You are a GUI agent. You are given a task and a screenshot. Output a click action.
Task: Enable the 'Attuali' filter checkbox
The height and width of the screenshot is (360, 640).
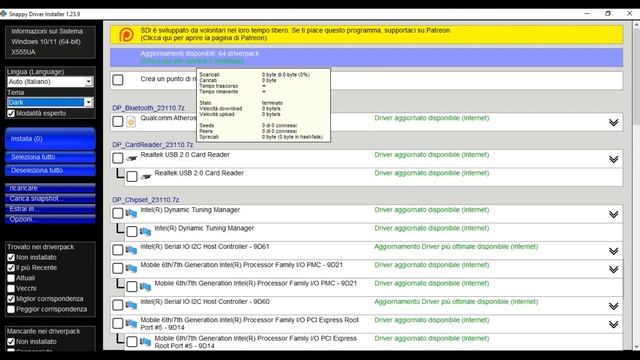click(x=11, y=278)
